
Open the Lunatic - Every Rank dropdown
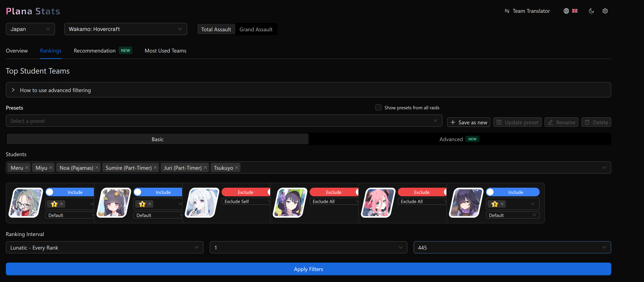click(x=104, y=247)
